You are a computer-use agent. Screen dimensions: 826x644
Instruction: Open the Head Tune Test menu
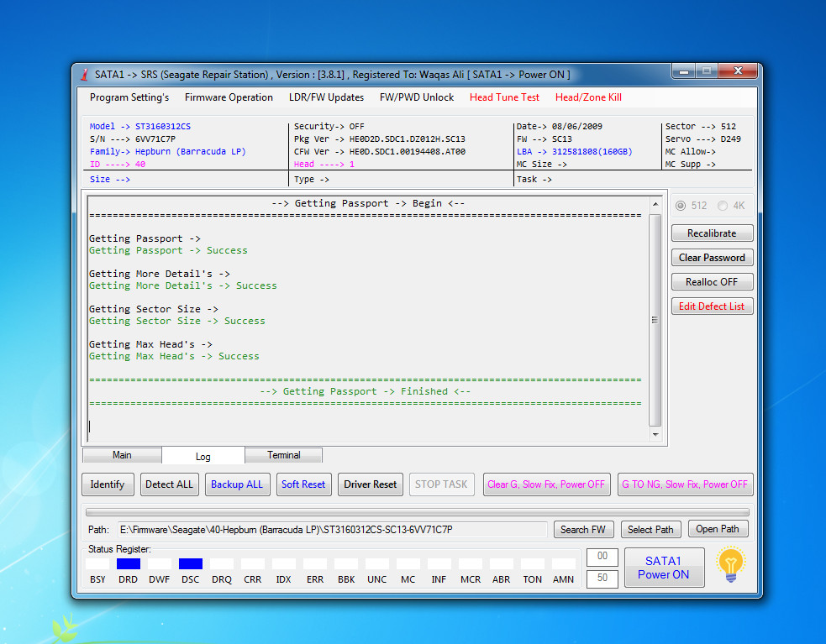504,97
